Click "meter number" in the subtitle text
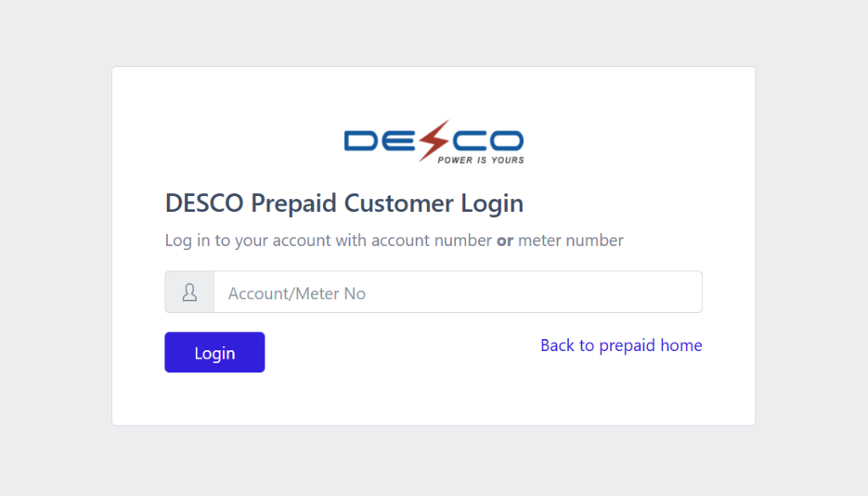 (x=570, y=240)
